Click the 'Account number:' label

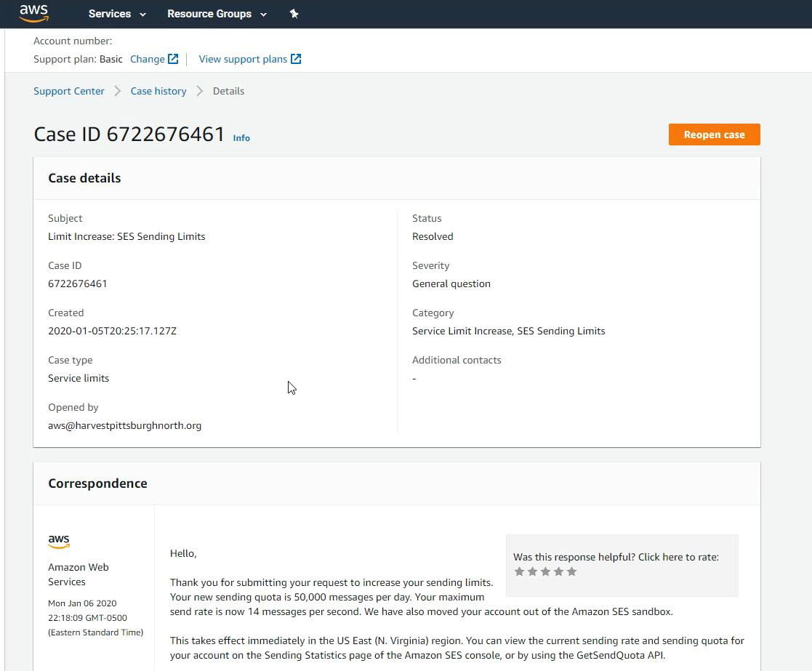click(x=73, y=41)
